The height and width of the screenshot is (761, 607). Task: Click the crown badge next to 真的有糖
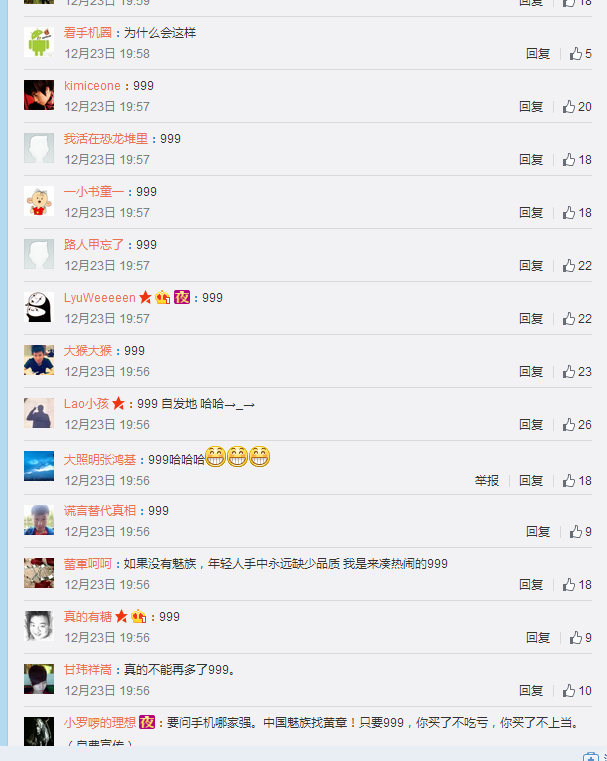click(x=138, y=616)
